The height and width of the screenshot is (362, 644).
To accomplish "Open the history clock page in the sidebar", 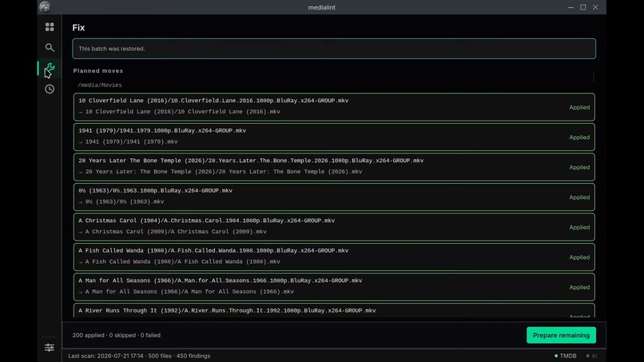I will 50,90.
